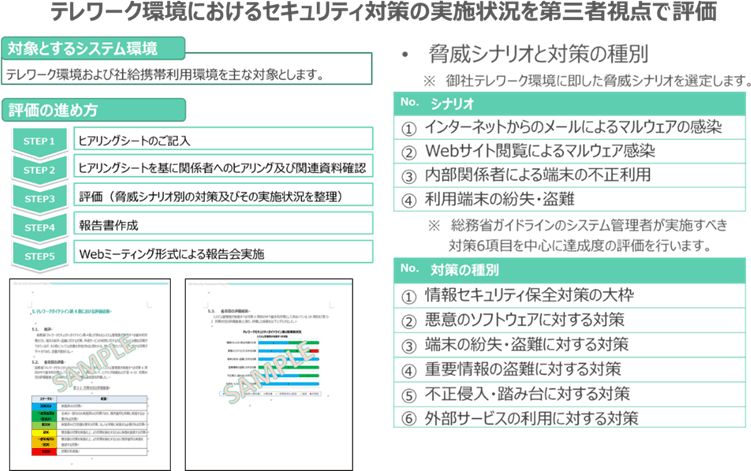Select row '外部サービスの利用に対する対策'
Viewport: 751px width, 471px height.
click(x=569, y=419)
